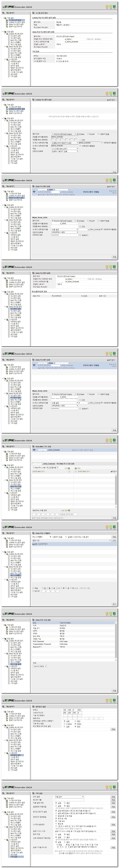Viewport: 119px width, 868px height.
Task: Select 2.4GHz radio on 네트워크 설정 page
Action: [65, 724]
